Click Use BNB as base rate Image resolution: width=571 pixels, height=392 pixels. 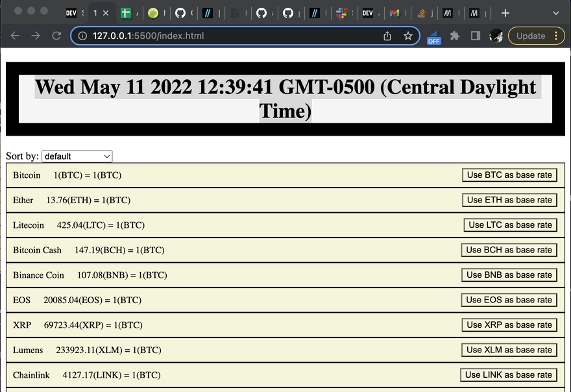coord(509,275)
